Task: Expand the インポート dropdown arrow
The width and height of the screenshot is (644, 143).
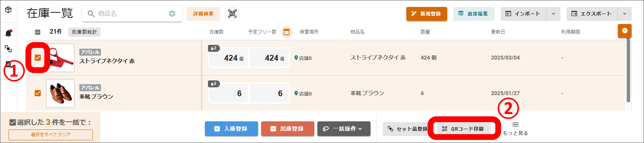Action: (x=553, y=14)
